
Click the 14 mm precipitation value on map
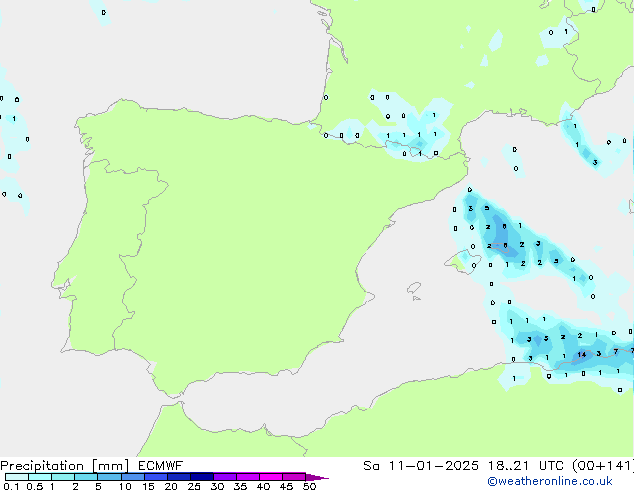pos(581,355)
